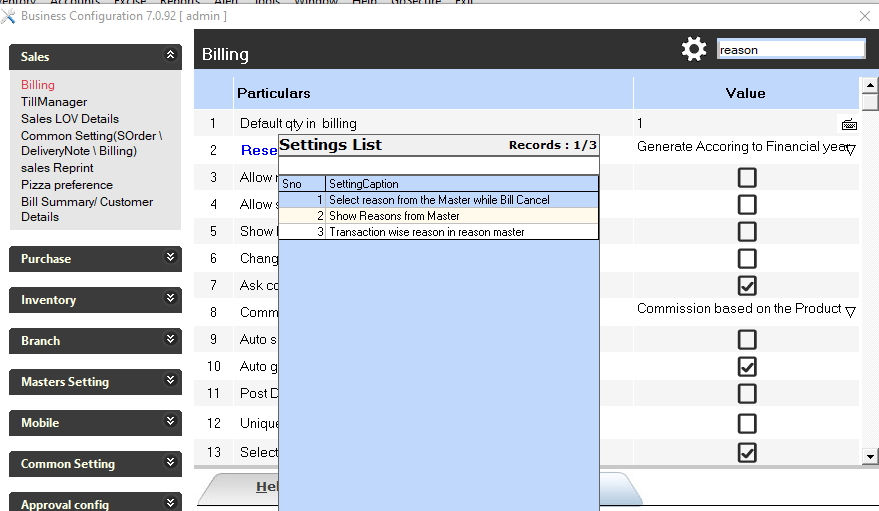Enable the checkbox in row 3
The height and width of the screenshot is (511, 879).
click(746, 178)
